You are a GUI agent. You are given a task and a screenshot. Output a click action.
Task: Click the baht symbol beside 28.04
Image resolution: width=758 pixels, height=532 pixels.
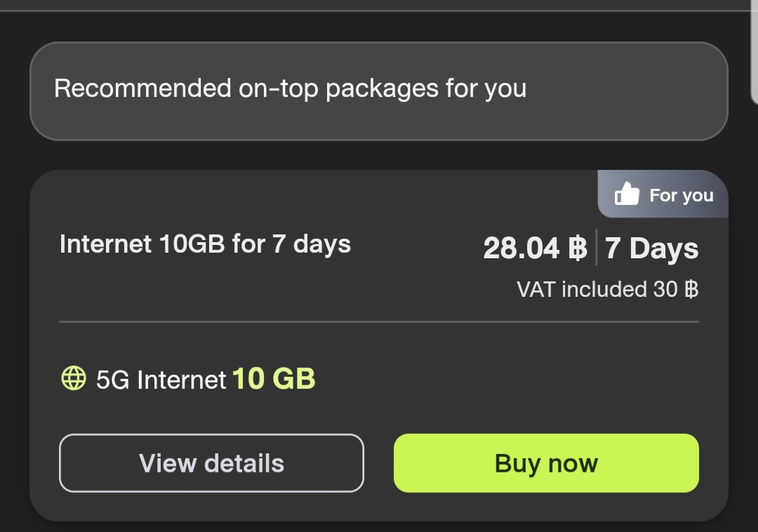tap(578, 248)
